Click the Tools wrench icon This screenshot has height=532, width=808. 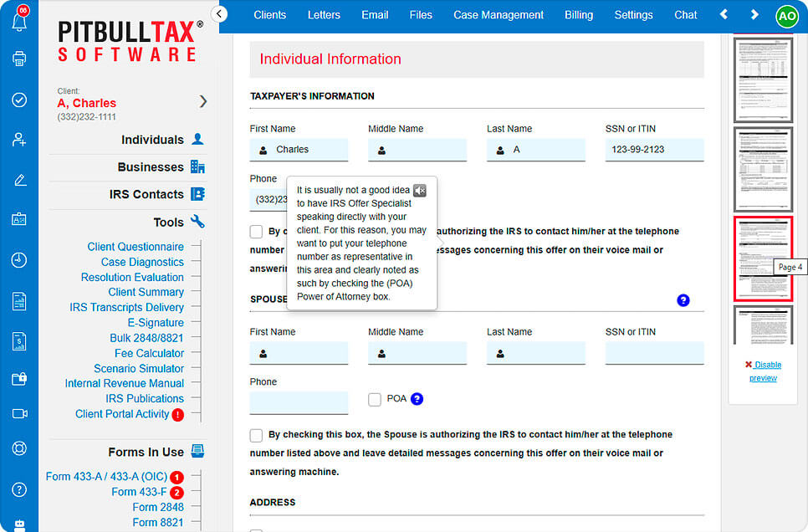pyautogui.click(x=197, y=222)
